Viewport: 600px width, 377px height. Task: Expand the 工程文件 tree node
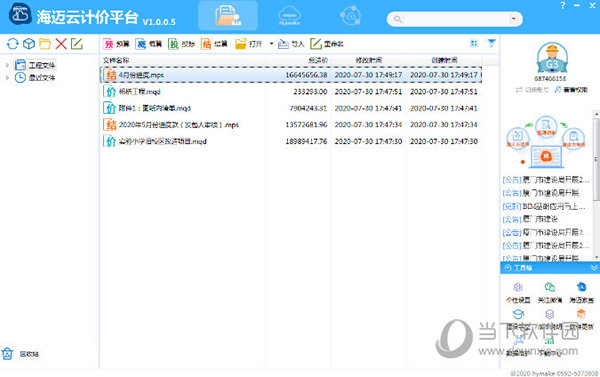pyautogui.click(x=7, y=65)
